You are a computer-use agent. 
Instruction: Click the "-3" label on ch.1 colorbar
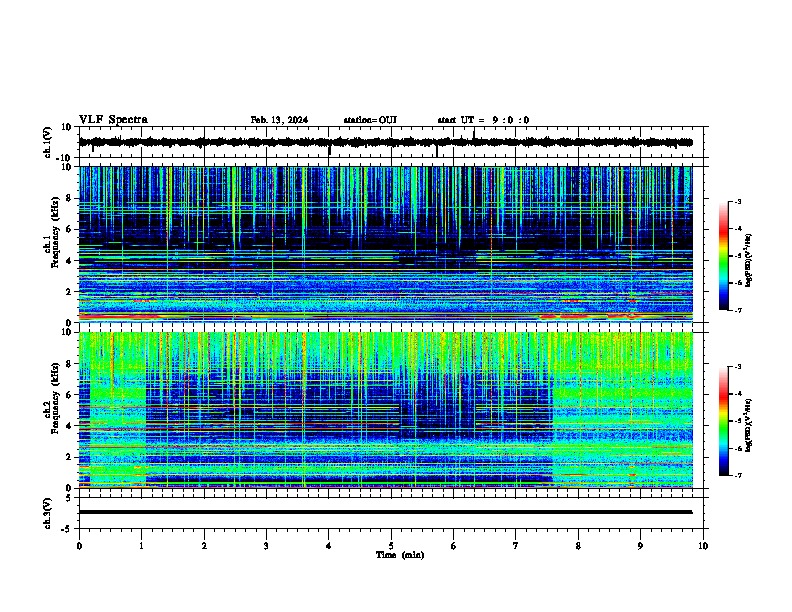tap(737, 201)
